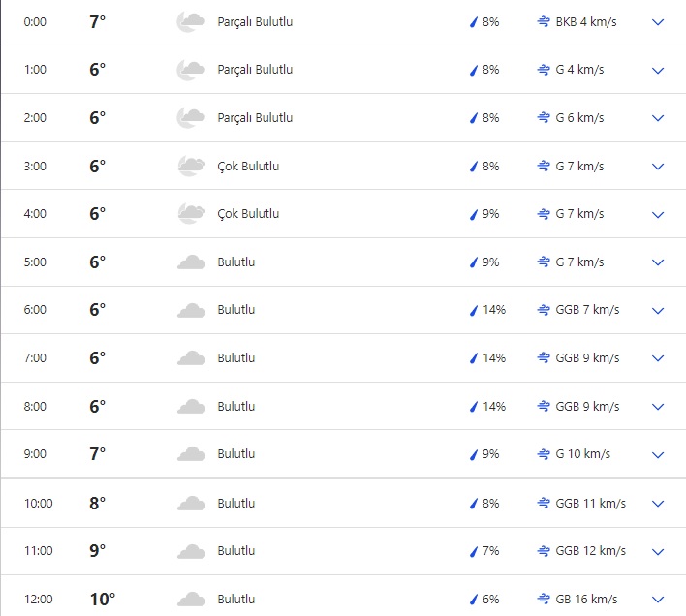Click the wind icon in 0:00 row
This screenshot has height=616, width=686.
coord(544,21)
